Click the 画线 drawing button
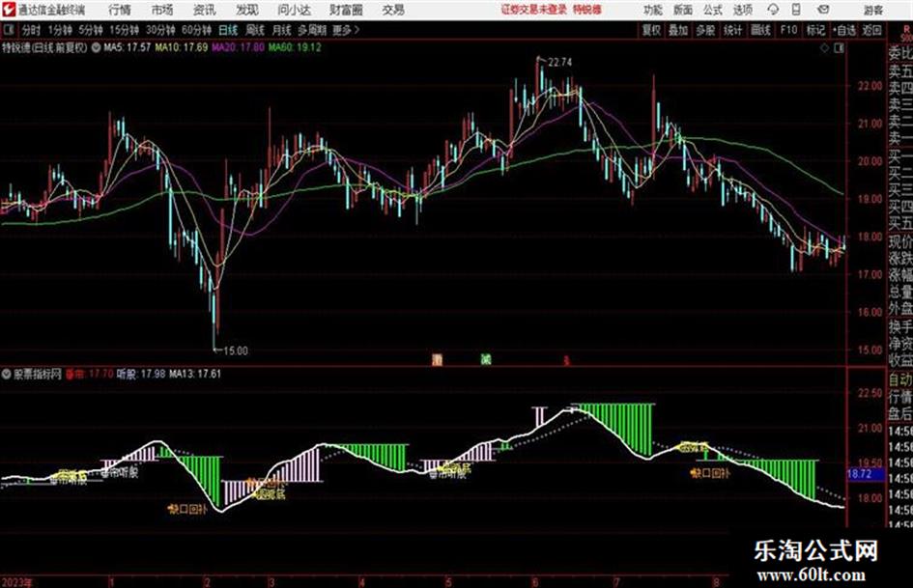The height and width of the screenshot is (588, 913). click(x=760, y=30)
